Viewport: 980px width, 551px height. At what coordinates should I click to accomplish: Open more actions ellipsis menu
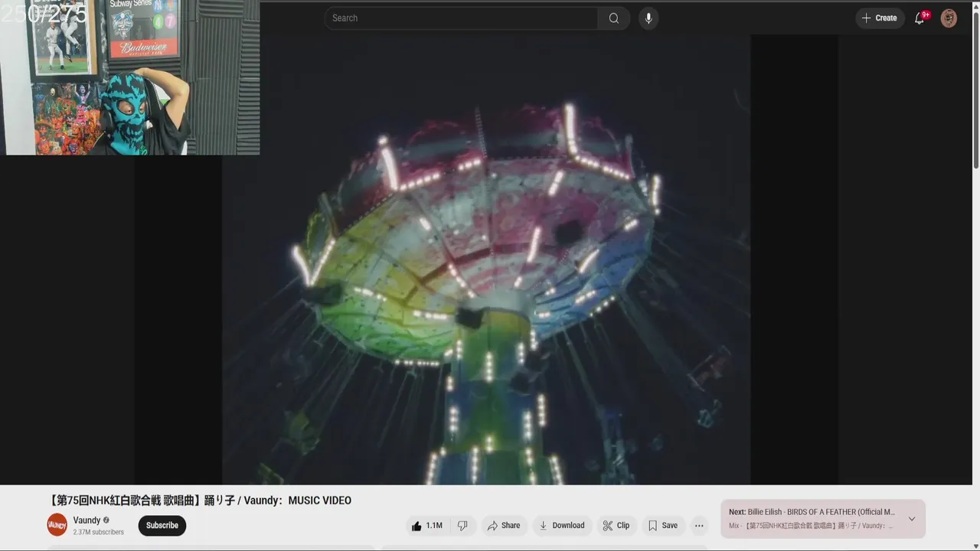(x=699, y=526)
